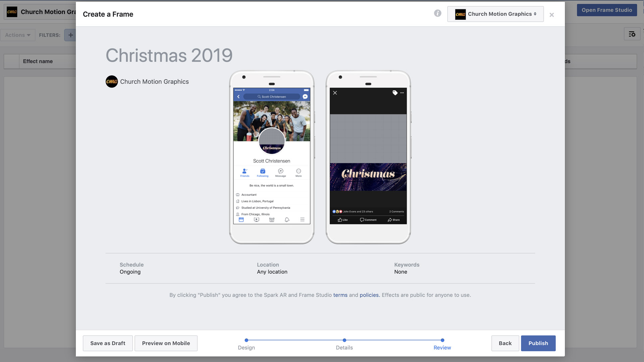The width and height of the screenshot is (644, 362).
Task: Open Church Motion Graphics page selector dropdown
Action: click(495, 14)
